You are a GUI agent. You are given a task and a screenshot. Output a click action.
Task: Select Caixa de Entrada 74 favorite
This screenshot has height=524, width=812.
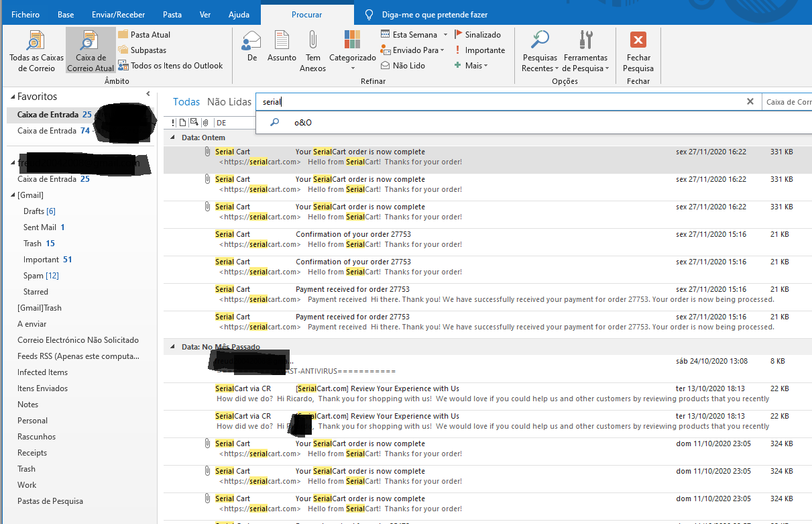pyautogui.click(x=54, y=131)
